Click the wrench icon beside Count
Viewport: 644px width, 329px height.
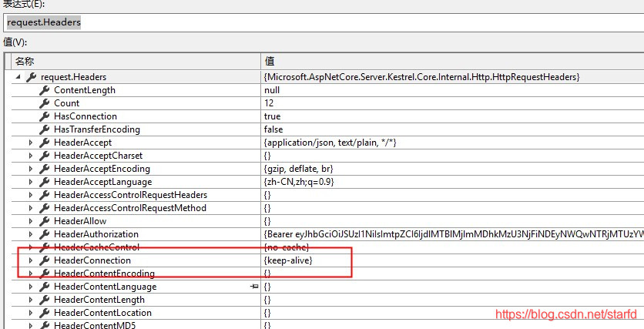coord(44,103)
